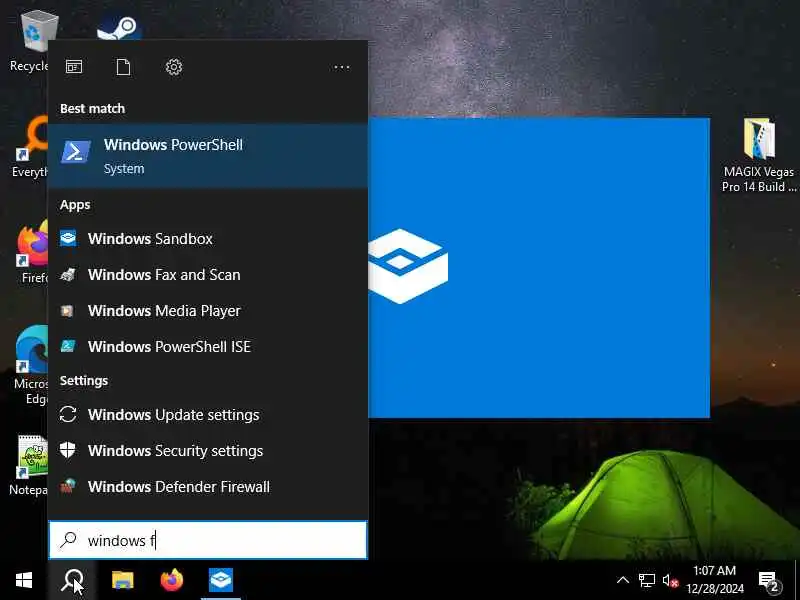The width and height of the screenshot is (800, 600).
Task: Click the Windows Security shield icon
Action: click(x=67, y=451)
